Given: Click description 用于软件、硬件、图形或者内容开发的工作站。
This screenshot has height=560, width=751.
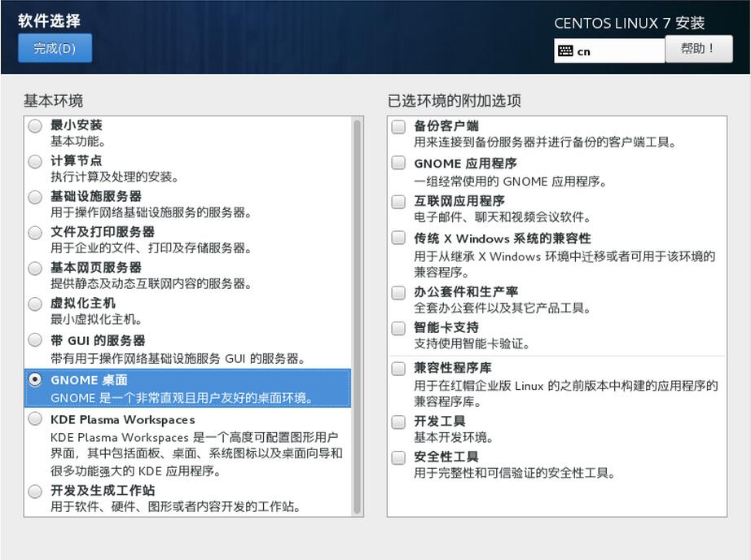Looking at the screenshot, I should point(176,506).
